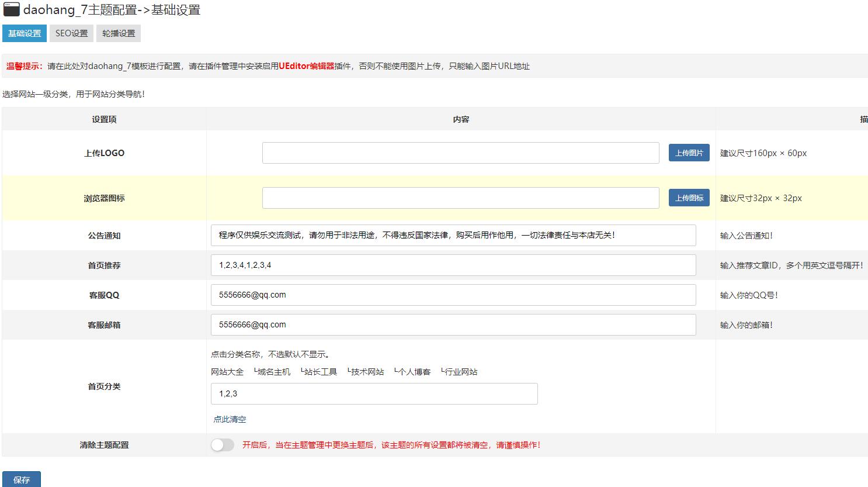
Task: Click the 首页分类 input showing 1,2,3
Action: (x=374, y=393)
